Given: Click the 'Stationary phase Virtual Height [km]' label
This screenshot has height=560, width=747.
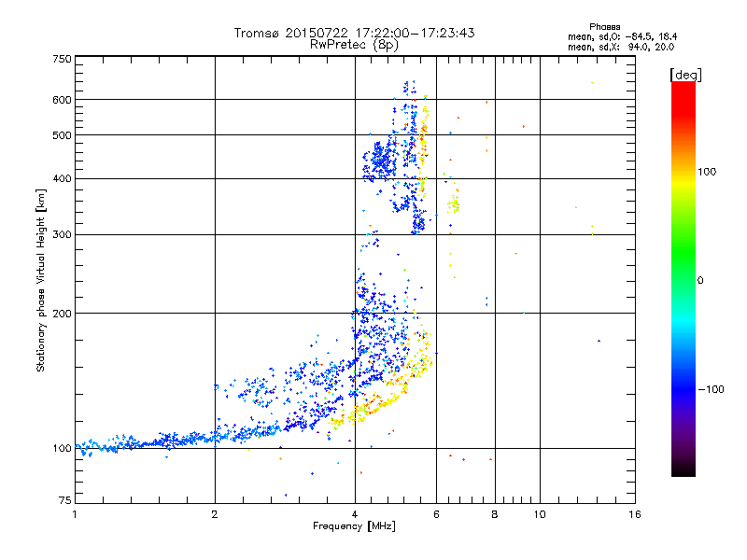Looking at the screenshot, I should 41,280.
